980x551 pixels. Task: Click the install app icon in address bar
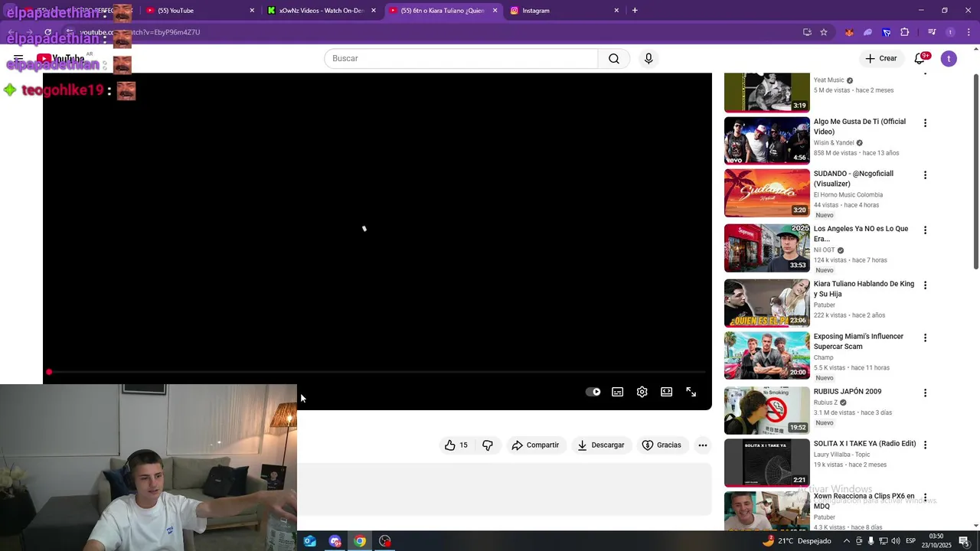(x=807, y=32)
